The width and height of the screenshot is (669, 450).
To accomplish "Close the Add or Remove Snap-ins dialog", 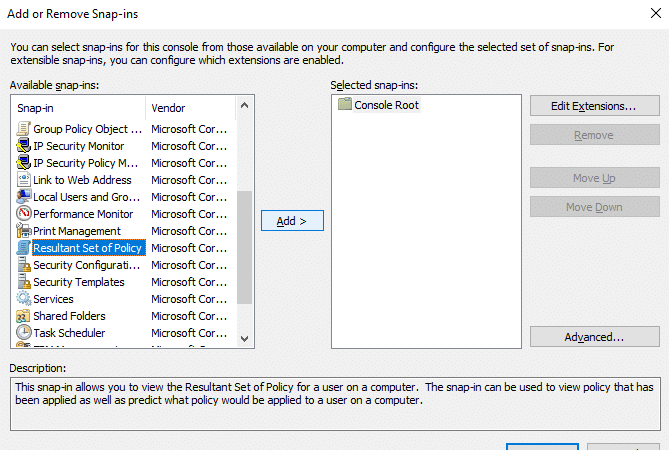I will click(656, 13).
